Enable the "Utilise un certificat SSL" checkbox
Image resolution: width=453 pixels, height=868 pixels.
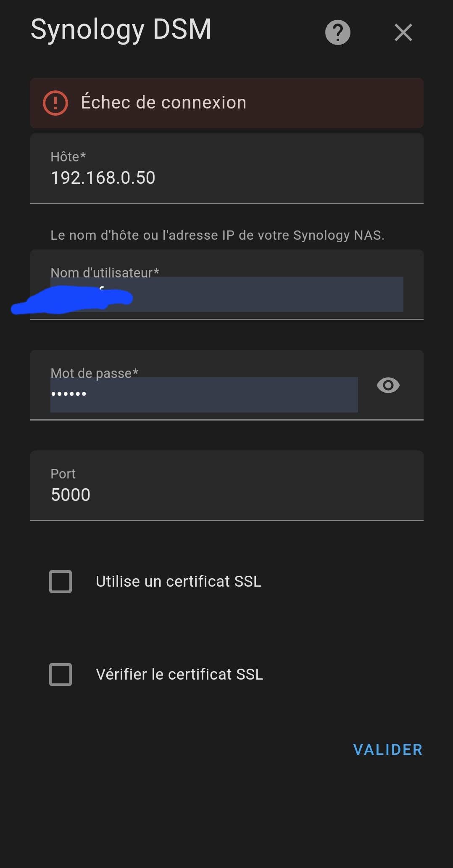click(x=61, y=582)
